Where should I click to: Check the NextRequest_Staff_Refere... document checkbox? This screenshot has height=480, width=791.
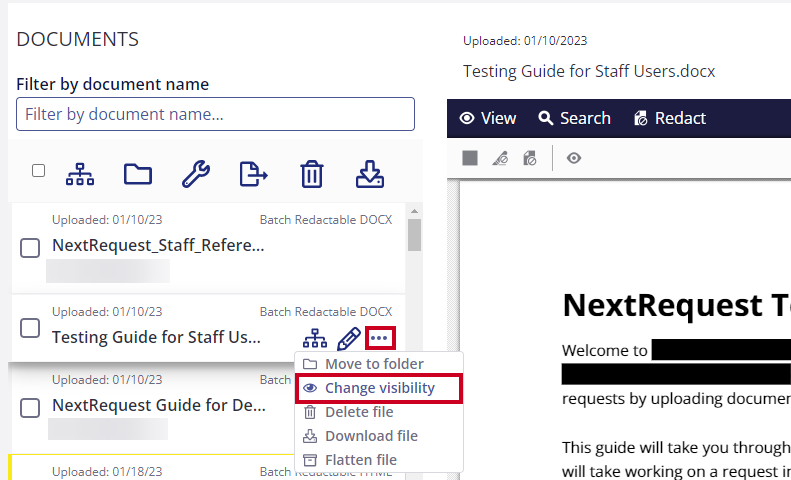[30, 248]
